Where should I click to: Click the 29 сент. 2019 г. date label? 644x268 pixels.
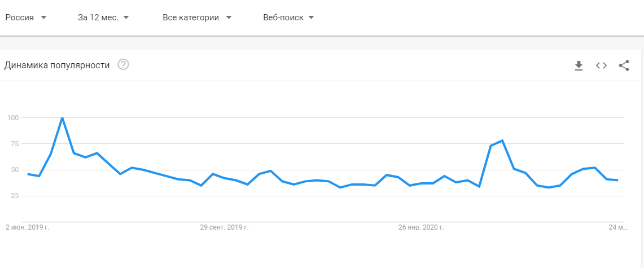point(224,227)
